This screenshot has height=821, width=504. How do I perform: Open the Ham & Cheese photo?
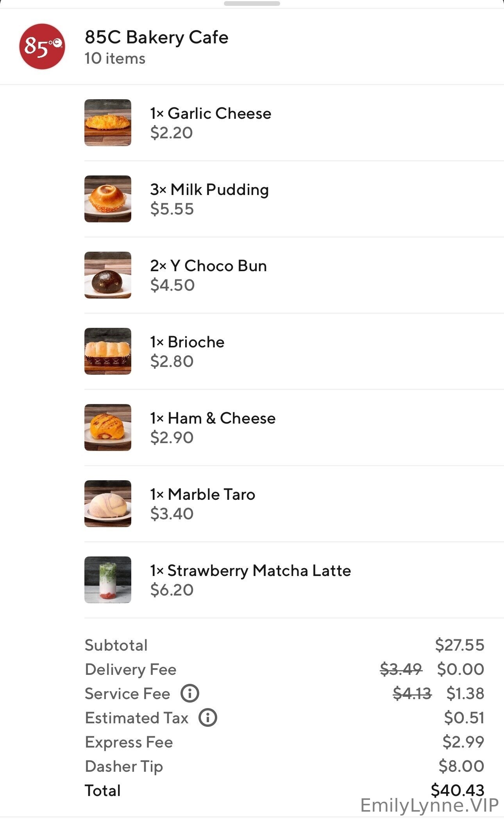point(108,427)
